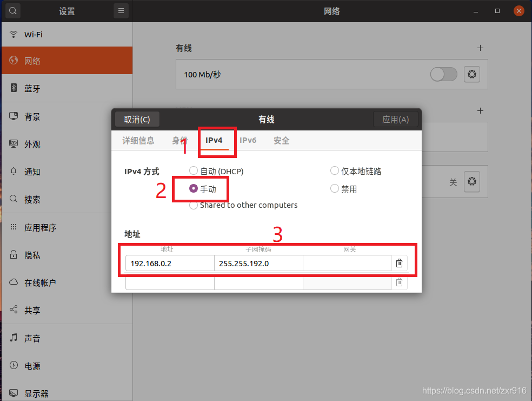Delete the 192.168.0.2 address row
The height and width of the screenshot is (401, 532).
400,263
